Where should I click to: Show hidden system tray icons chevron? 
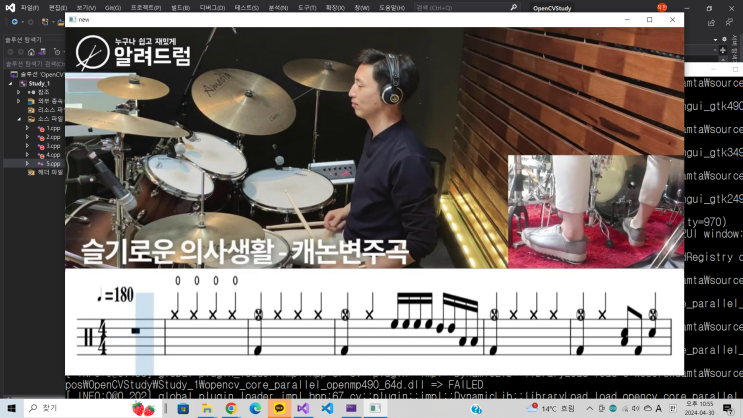(589, 408)
